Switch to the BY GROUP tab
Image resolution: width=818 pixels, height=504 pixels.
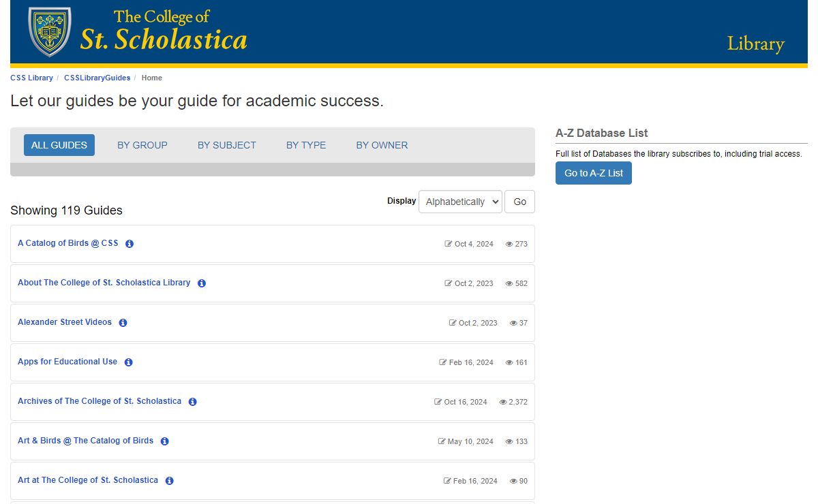(142, 145)
